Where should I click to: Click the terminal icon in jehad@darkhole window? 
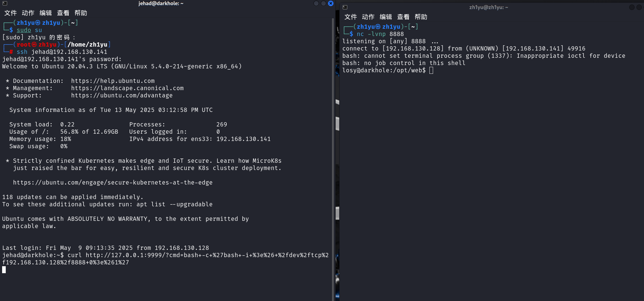(x=5, y=3)
